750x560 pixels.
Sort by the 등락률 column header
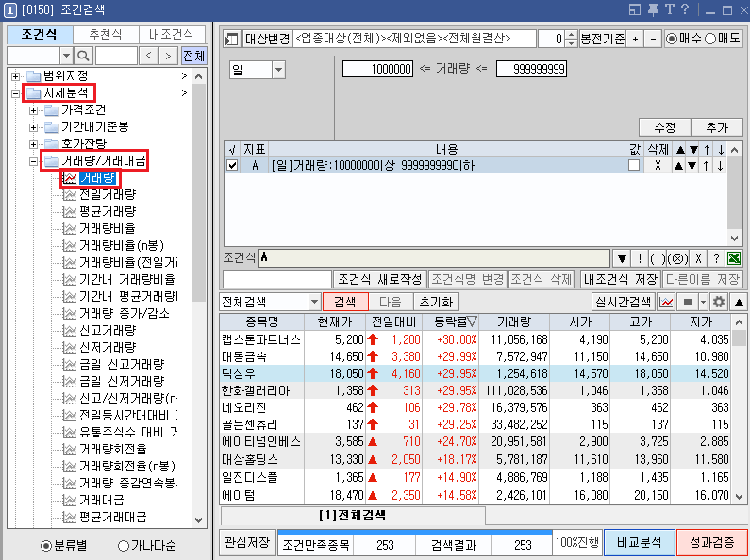pos(451,322)
